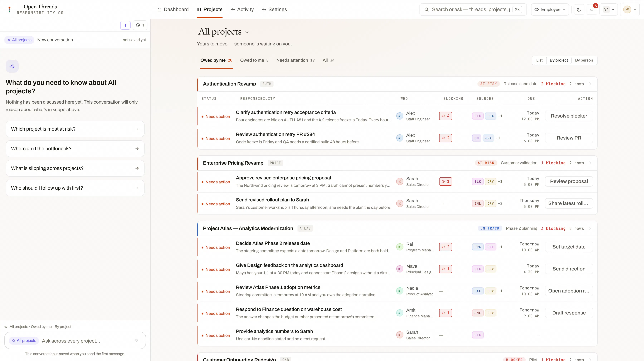Viewport: 644px width, 361px height.
Task: Expand Authentication Revamp project chevron
Action: click(x=590, y=84)
